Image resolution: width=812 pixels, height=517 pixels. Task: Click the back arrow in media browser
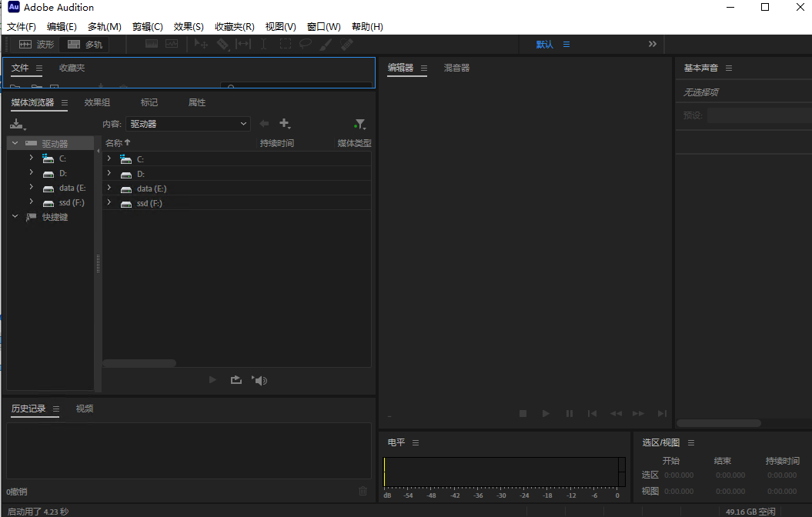[264, 123]
